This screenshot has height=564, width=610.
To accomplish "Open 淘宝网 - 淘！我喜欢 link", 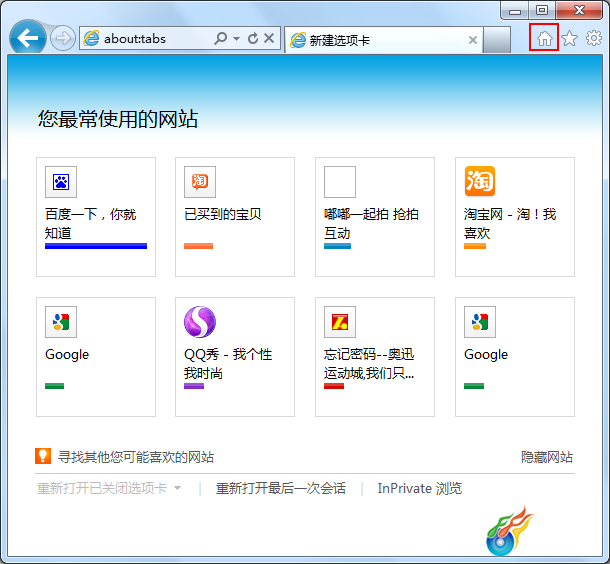I will tap(510, 224).
